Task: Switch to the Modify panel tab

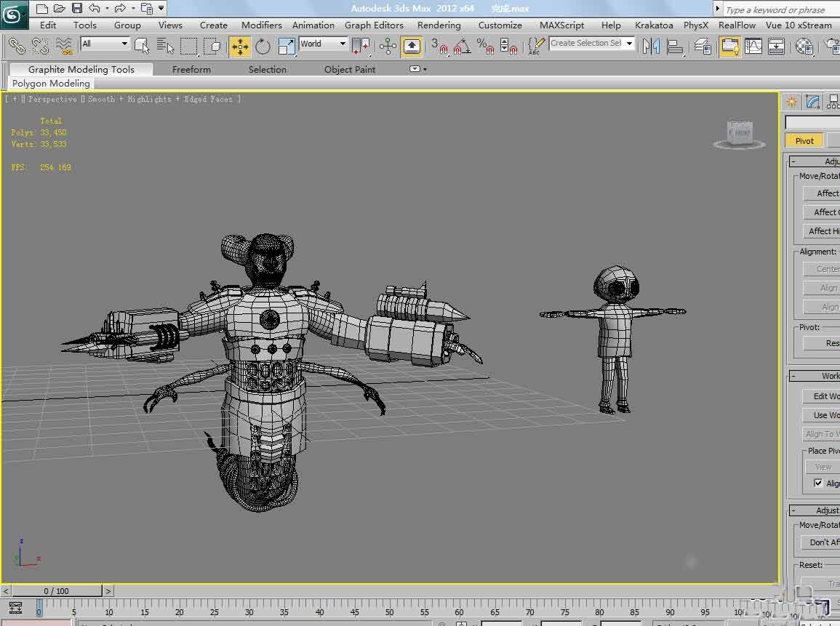Action: (812, 102)
